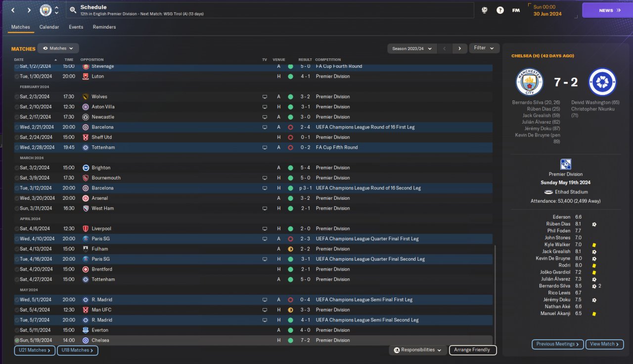The width and height of the screenshot is (633, 364).
Task: Click the Liverpool club badge
Action: [86, 228]
